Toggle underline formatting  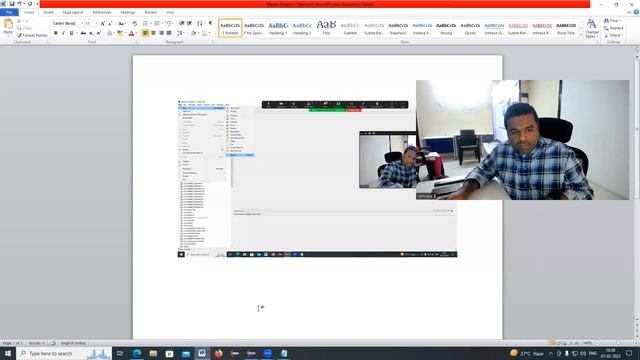[x=71, y=33]
